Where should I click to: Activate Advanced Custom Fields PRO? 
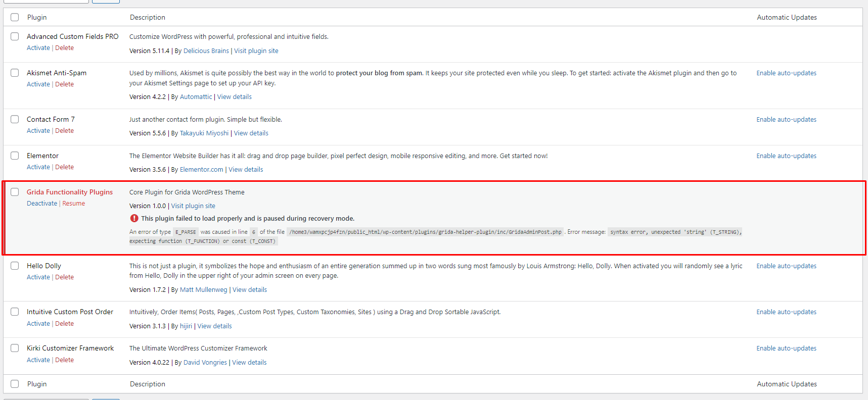pyautogui.click(x=38, y=48)
